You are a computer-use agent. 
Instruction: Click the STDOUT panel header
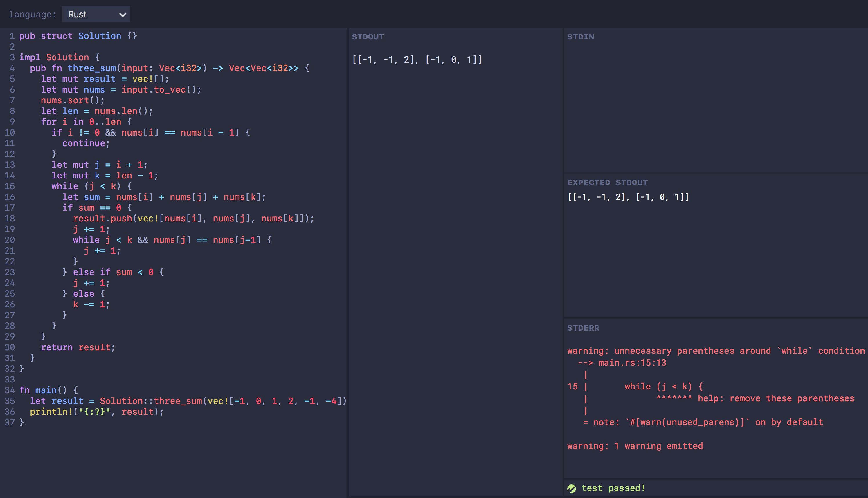click(368, 37)
